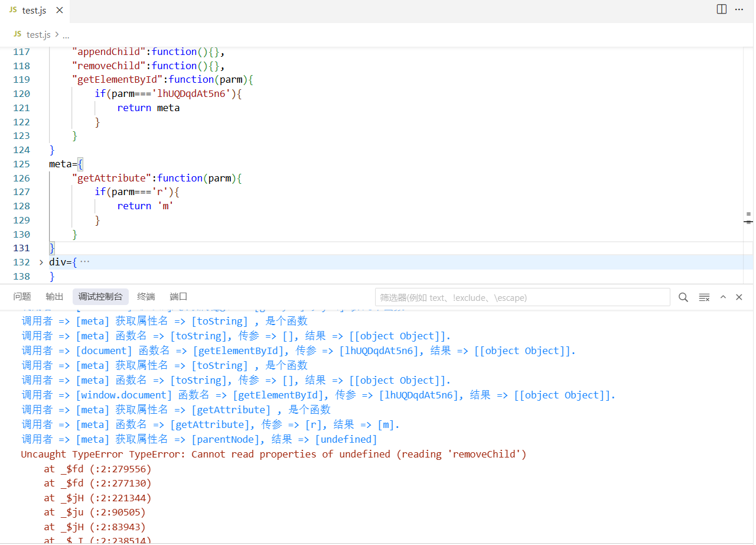
Task: Click the debug console filter input box
Action: click(x=522, y=297)
